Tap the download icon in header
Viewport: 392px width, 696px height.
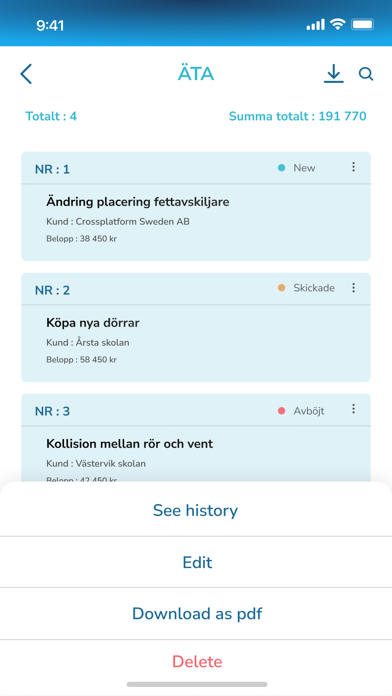(333, 74)
